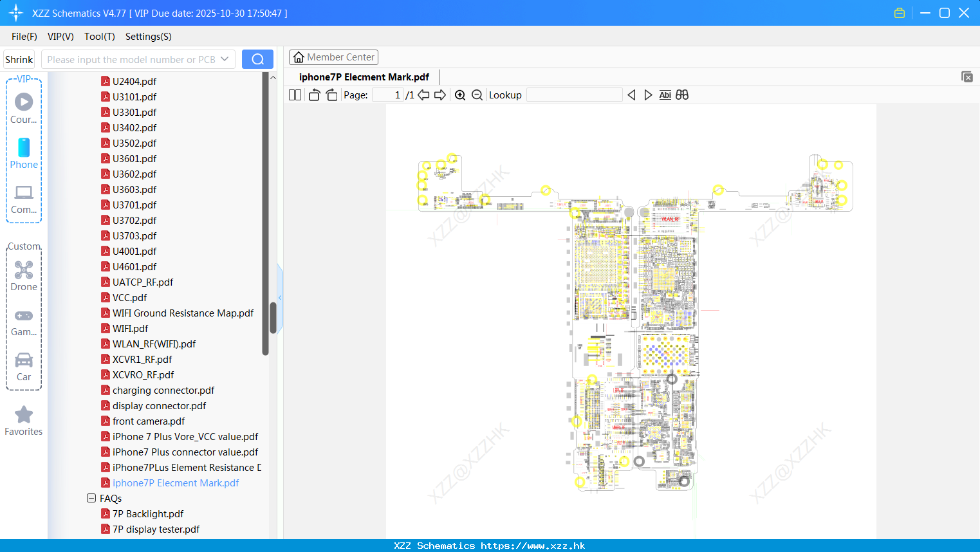Open the Car category
The width and height of the screenshot is (980, 552).
coord(24,367)
